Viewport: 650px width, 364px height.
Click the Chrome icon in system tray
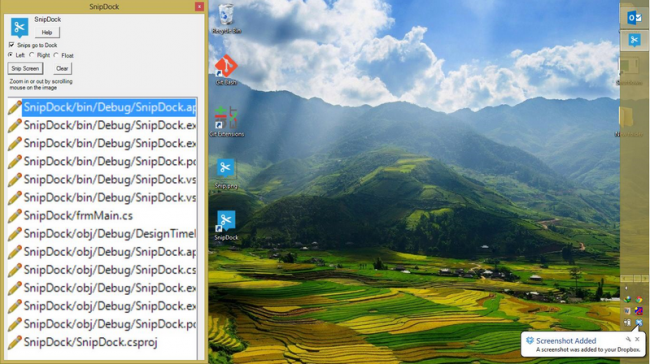pyautogui.click(x=639, y=299)
